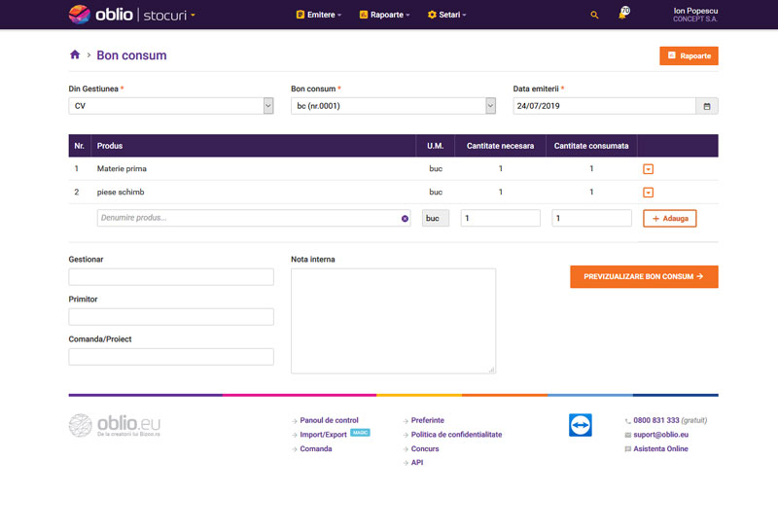Click Previzualizare Bon Consum button
This screenshot has width=778, height=532.
[x=644, y=276]
